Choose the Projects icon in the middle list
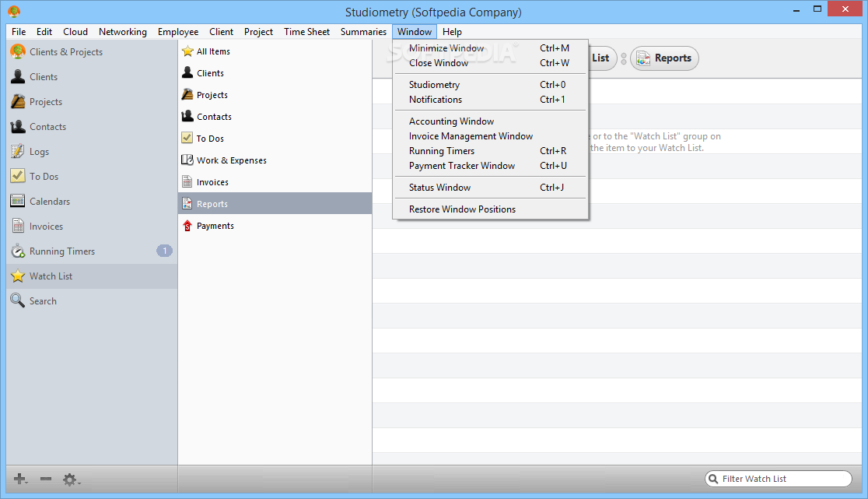Screen dimensions: 868x499 [x=187, y=95]
